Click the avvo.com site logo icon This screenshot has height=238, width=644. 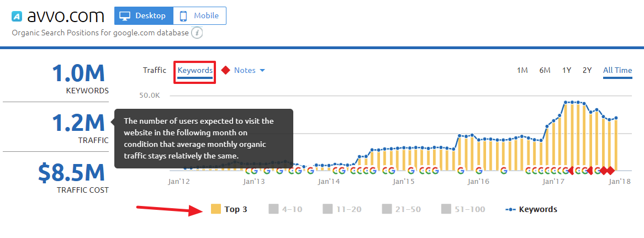tap(17, 16)
